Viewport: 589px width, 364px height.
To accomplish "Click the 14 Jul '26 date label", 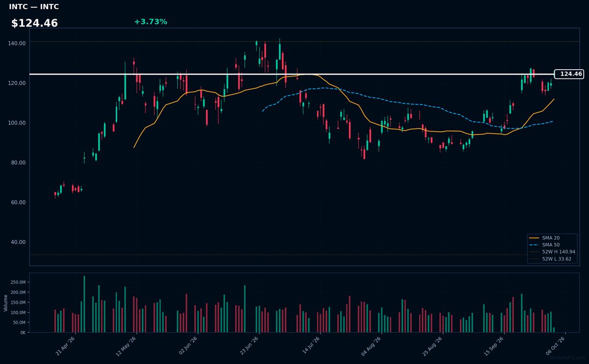I will [x=311, y=346].
